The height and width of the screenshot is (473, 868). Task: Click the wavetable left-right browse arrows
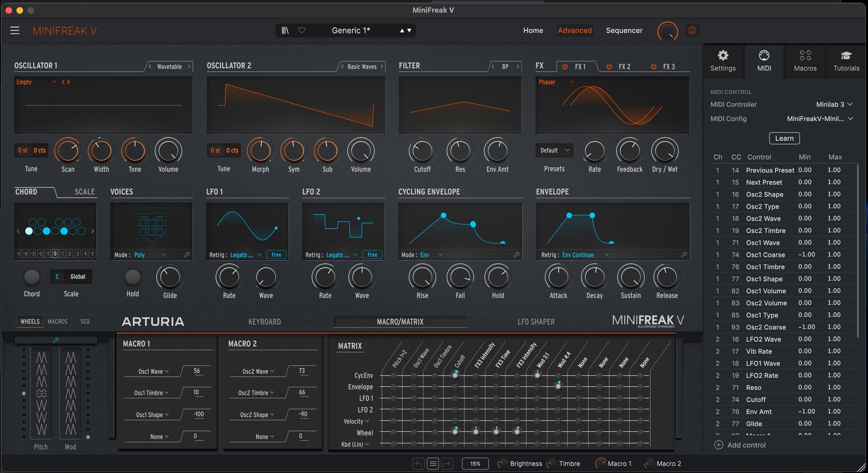point(66,82)
